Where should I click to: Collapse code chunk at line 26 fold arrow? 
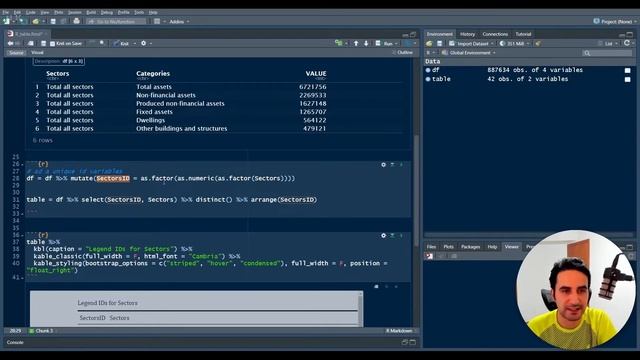(22, 164)
